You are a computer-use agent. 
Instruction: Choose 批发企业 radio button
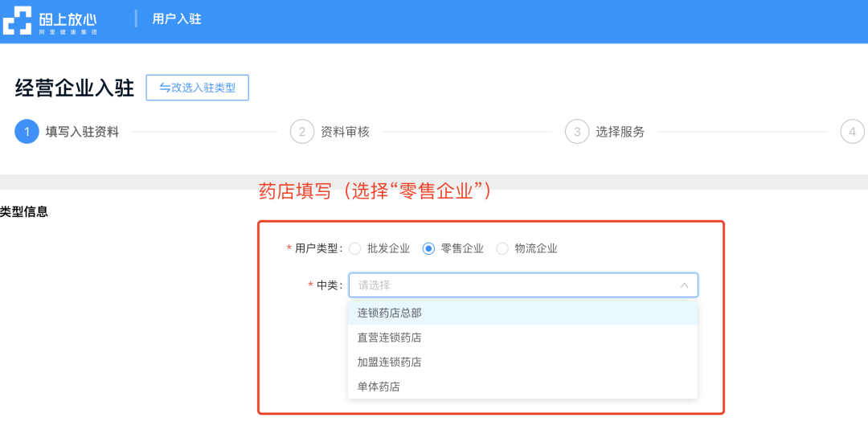(355, 248)
